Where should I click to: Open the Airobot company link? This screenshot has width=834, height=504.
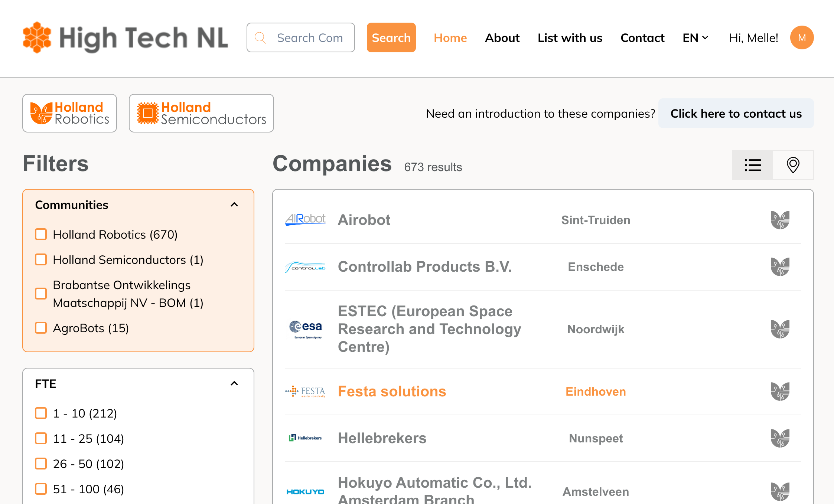tap(364, 220)
